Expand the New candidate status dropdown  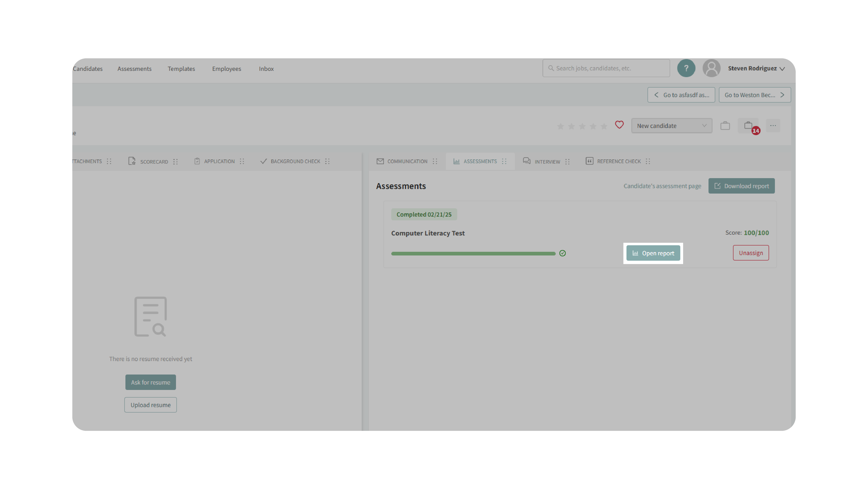pos(671,125)
